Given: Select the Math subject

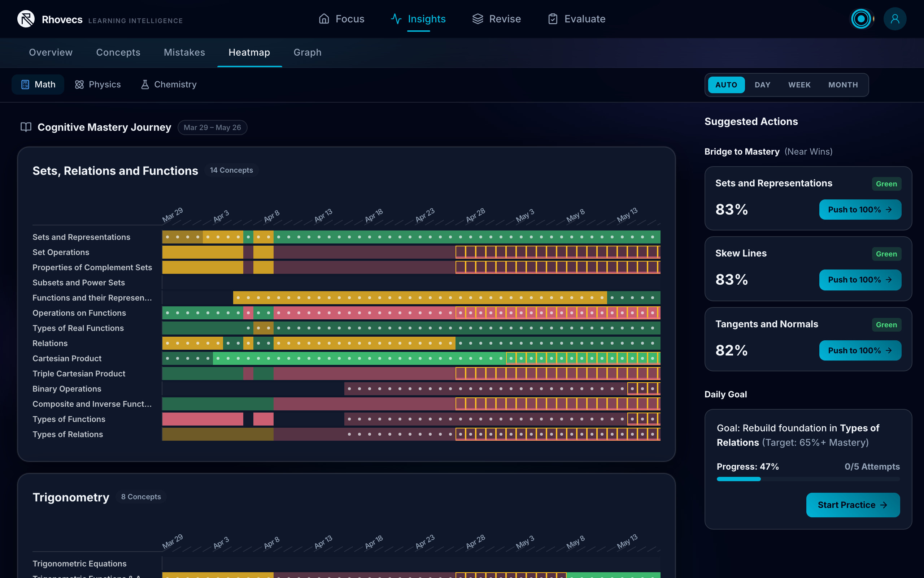Looking at the screenshot, I should click(x=38, y=85).
